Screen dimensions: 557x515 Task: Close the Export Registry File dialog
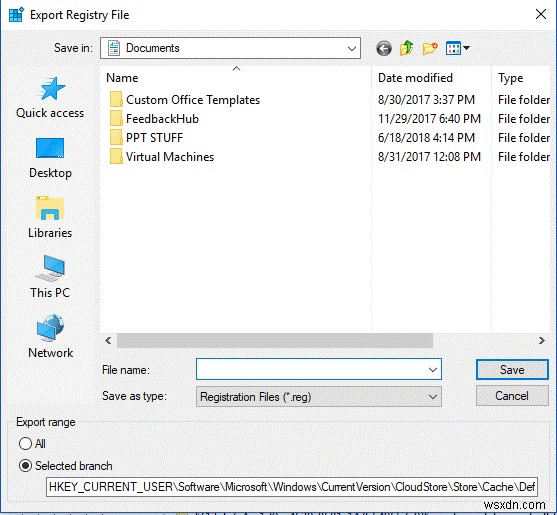click(541, 15)
